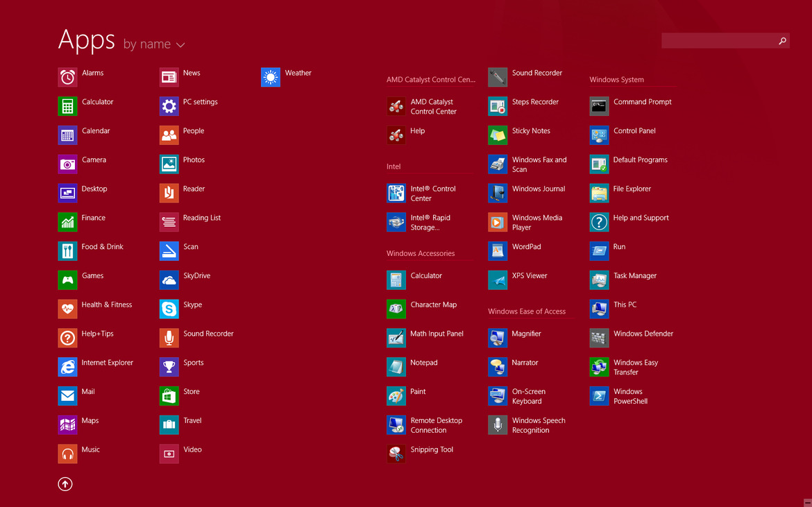Open the AMD Catalyst Control Center icon
The height and width of the screenshot is (507, 812).
396,106
